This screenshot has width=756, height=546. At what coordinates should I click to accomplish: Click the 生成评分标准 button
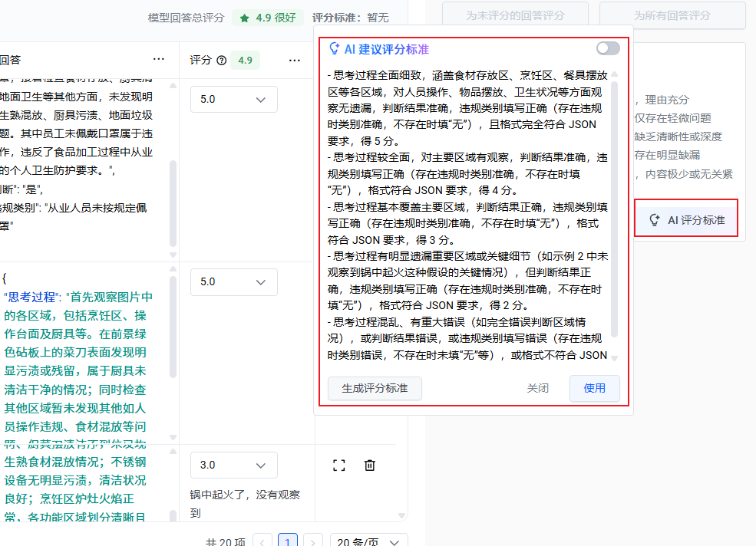[375, 389]
